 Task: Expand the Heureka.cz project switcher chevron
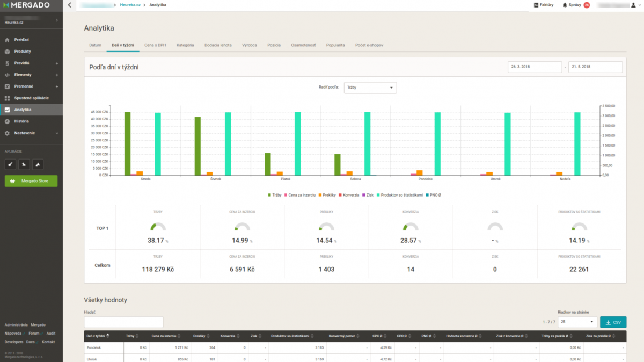pyautogui.click(x=57, y=20)
